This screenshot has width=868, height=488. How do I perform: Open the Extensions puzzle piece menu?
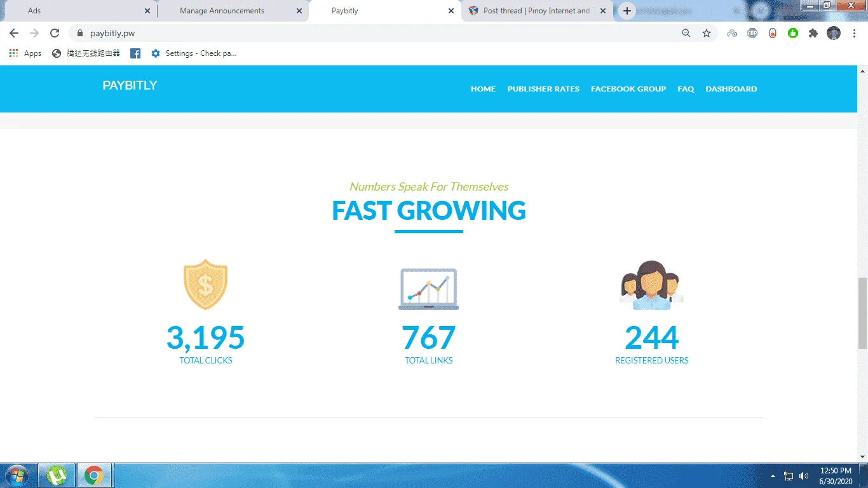pos(813,33)
